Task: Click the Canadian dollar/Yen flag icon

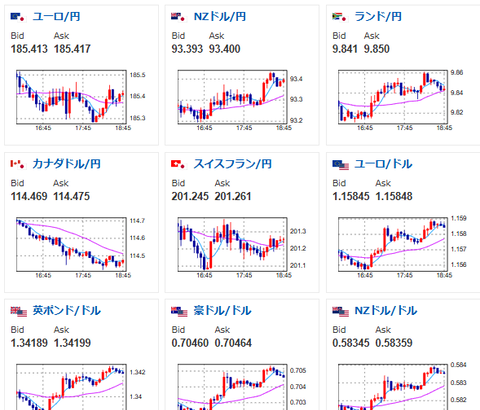Action: click(18, 164)
